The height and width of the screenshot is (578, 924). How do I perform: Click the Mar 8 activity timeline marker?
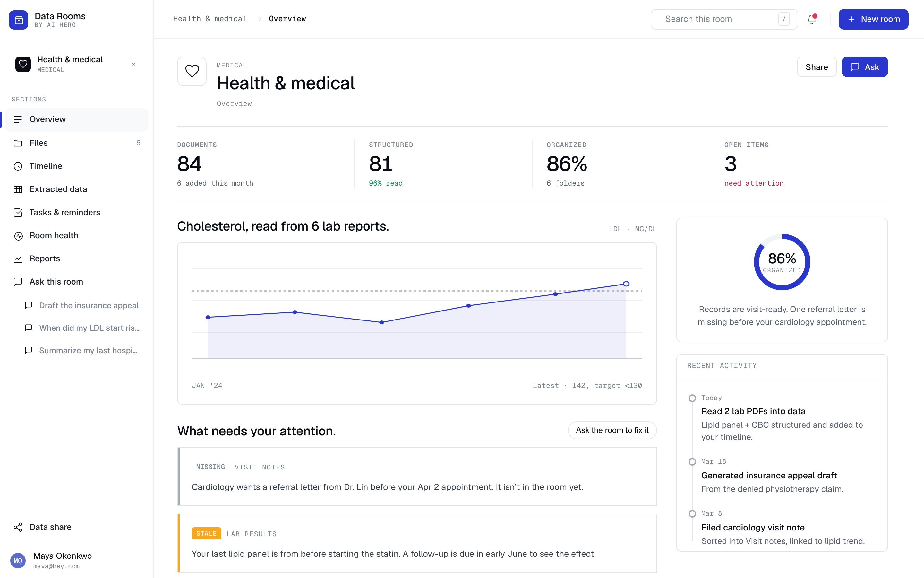pyautogui.click(x=692, y=514)
